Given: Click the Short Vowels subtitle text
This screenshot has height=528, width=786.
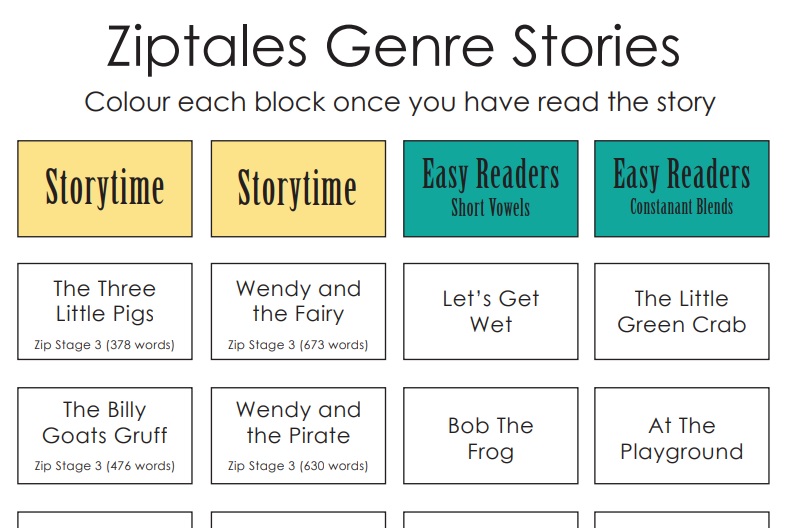Looking at the screenshot, I should pos(490,208).
